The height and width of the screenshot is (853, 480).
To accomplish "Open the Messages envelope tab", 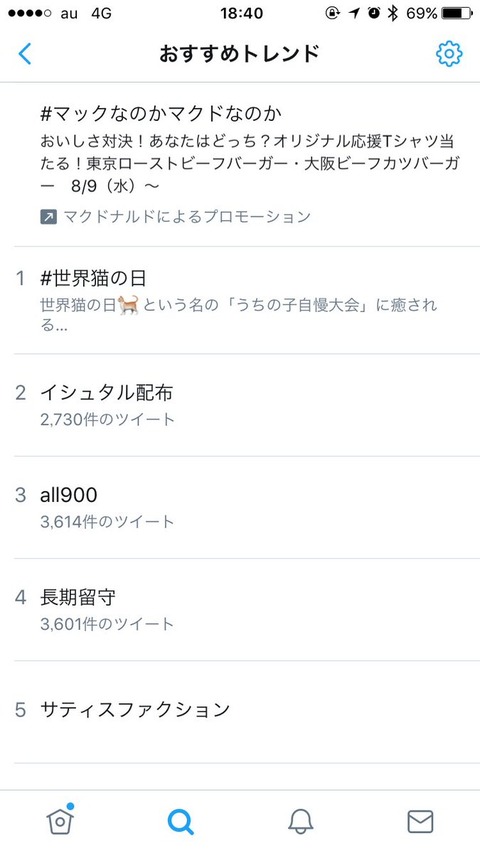I will pyautogui.click(x=420, y=821).
